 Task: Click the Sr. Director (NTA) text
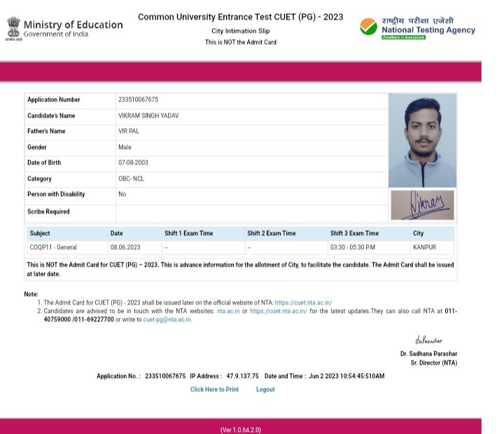tap(434, 363)
